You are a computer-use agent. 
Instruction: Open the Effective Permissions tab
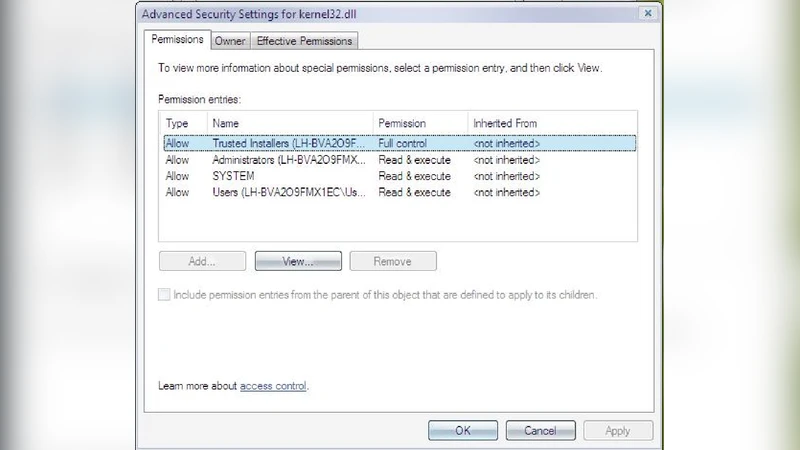coord(304,41)
